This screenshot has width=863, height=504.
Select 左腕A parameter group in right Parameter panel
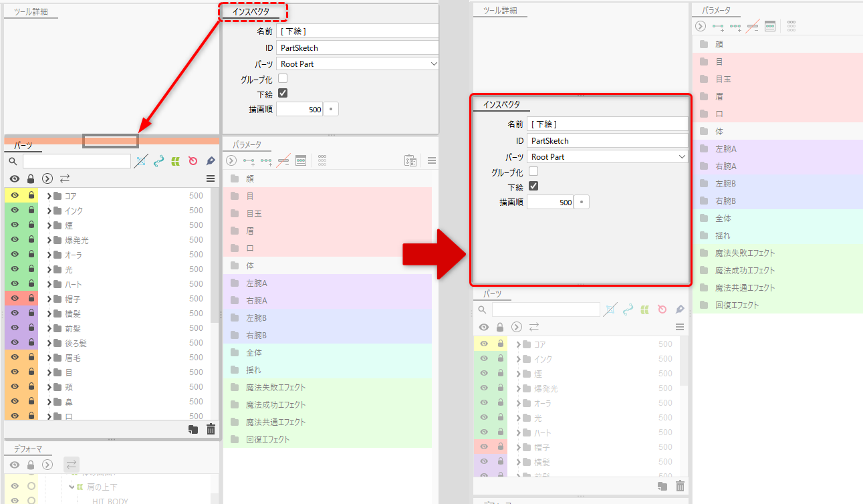725,148
